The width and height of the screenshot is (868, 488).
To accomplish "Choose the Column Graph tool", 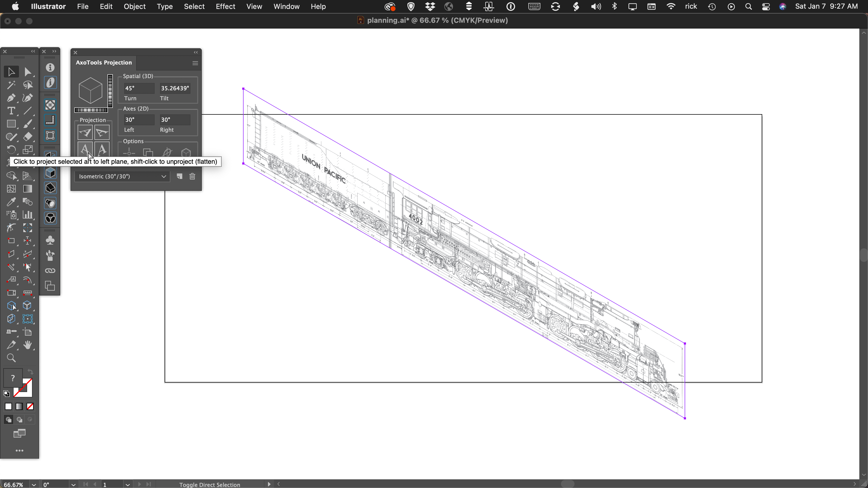I will coord(28,214).
